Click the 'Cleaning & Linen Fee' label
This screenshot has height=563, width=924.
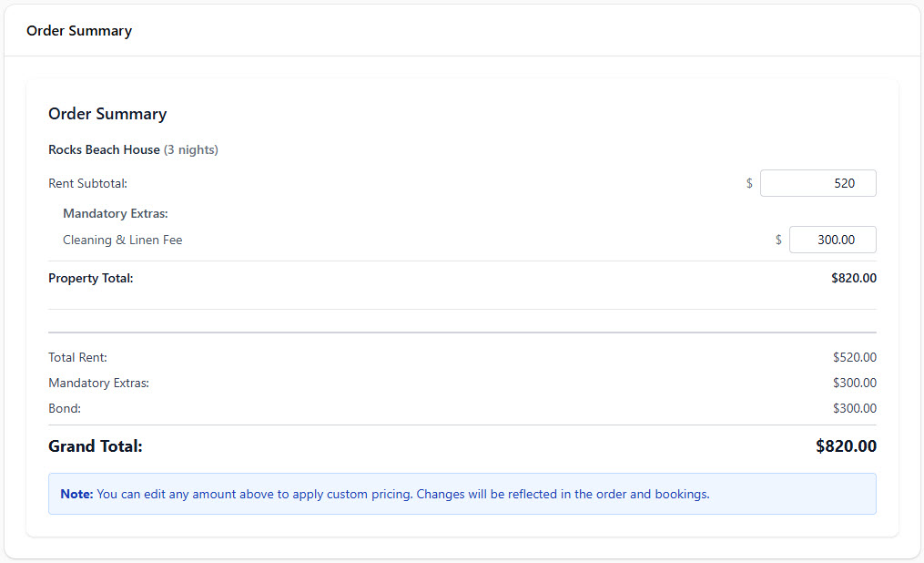pyautogui.click(x=123, y=240)
